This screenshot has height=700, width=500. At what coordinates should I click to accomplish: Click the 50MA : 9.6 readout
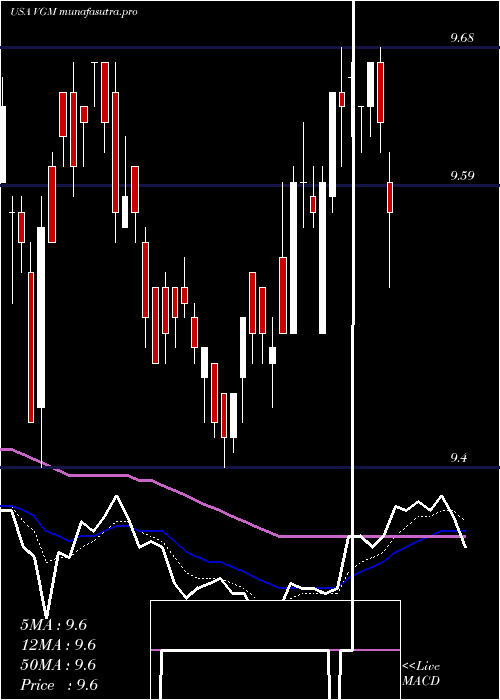[x=58, y=665]
